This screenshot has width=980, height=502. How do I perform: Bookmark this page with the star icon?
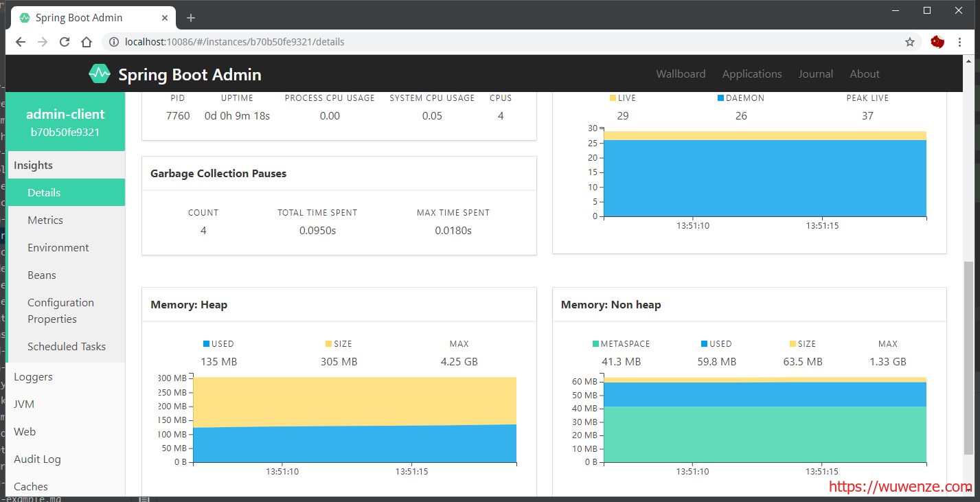(x=910, y=42)
